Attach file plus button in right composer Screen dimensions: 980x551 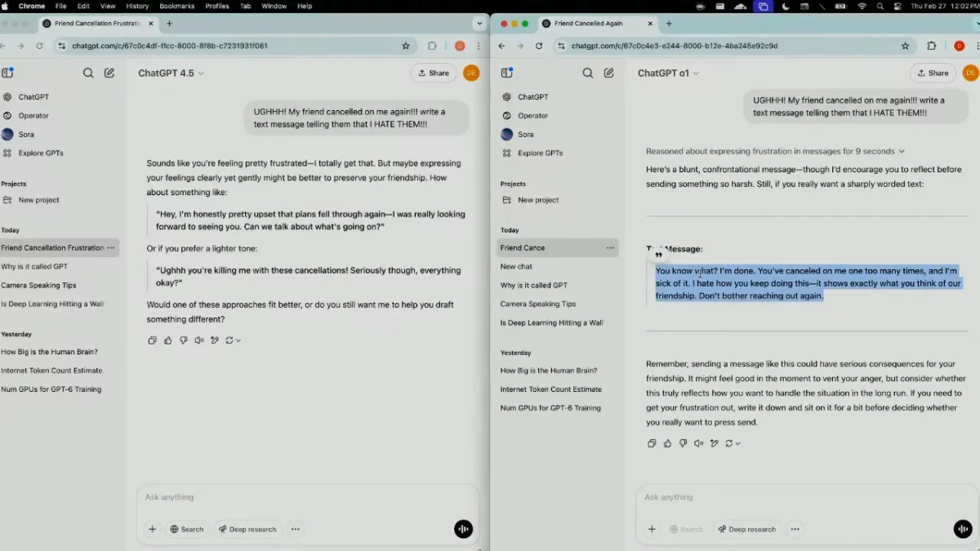(652, 529)
